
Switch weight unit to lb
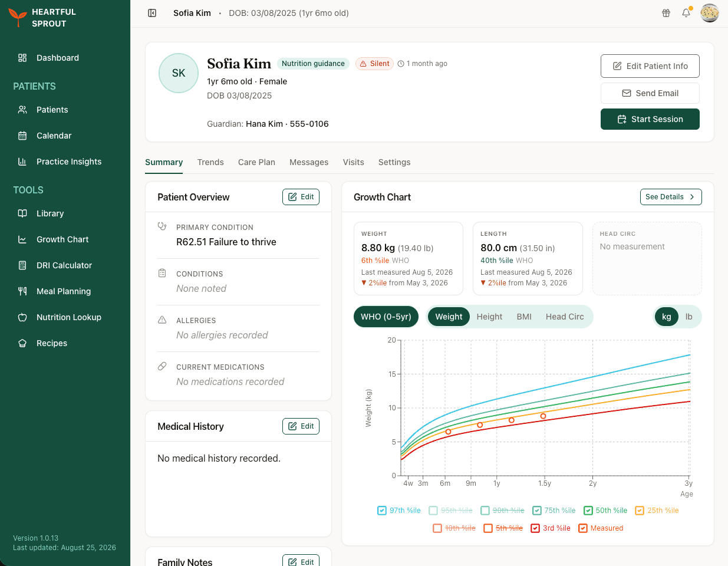pyautogui.click(x=689, y=317)
